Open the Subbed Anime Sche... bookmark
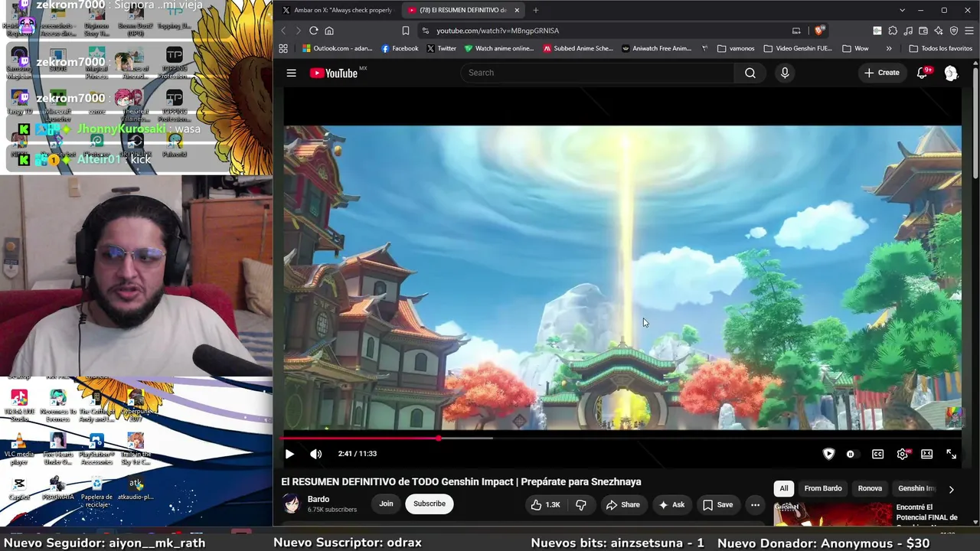The image size is (980, 551). (x=578, y=48)
